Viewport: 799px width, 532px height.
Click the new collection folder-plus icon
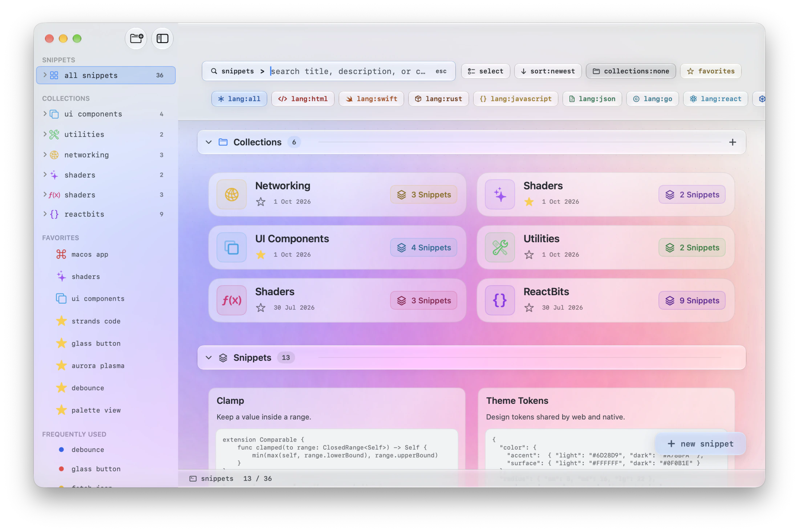tap(136, 38)
